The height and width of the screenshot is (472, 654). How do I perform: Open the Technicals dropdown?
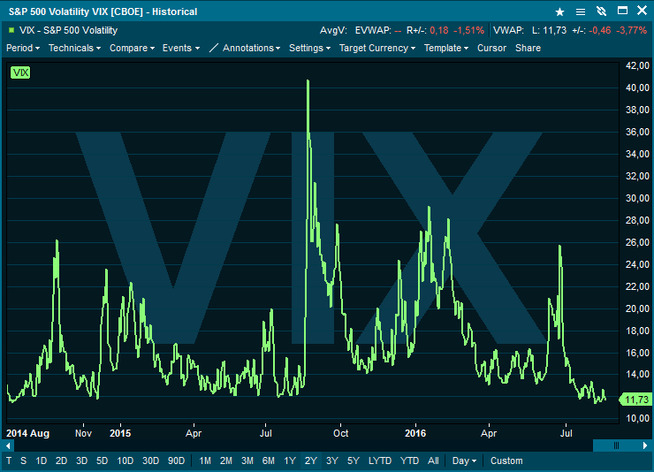click(75, 48)
